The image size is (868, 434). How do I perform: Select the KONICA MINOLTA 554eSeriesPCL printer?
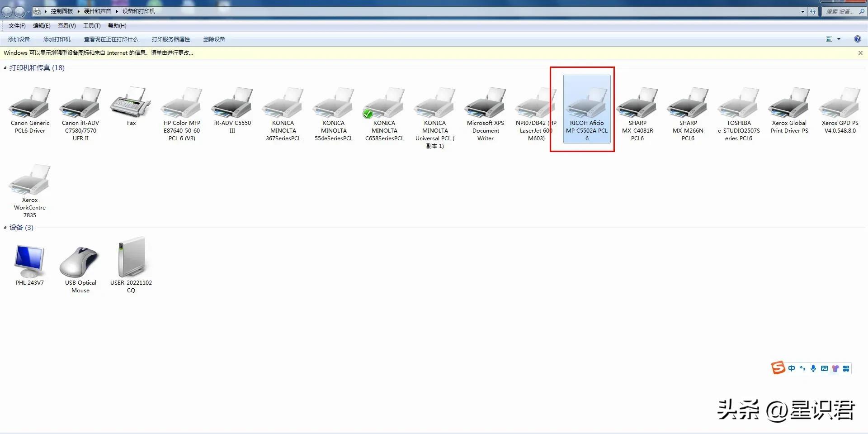pos(334,114)
